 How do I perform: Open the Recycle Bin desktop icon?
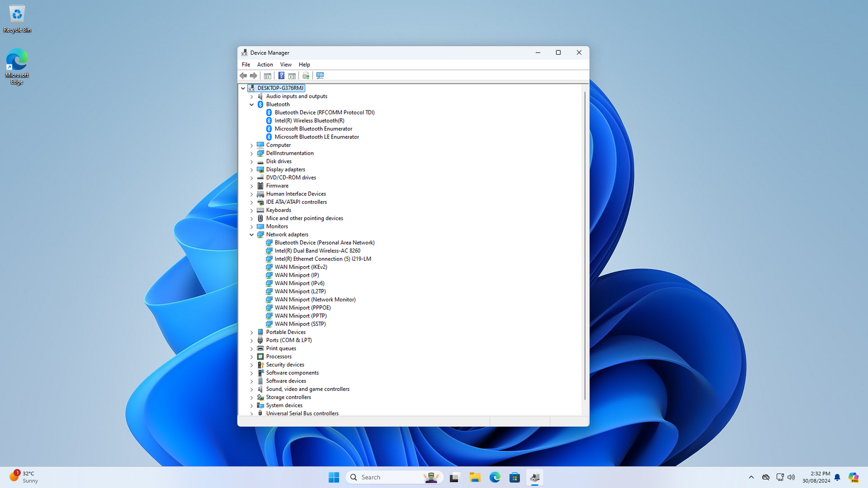pyautogui.click(x=17, y=19)
